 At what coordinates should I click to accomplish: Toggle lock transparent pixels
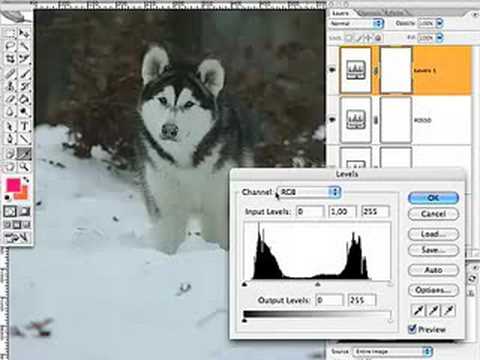pos(348,38)
